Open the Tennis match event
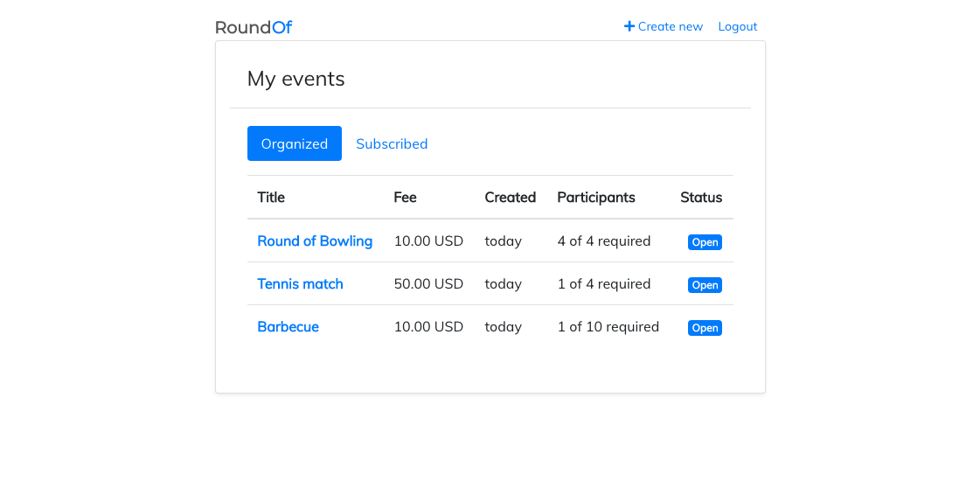 (300, 284)
